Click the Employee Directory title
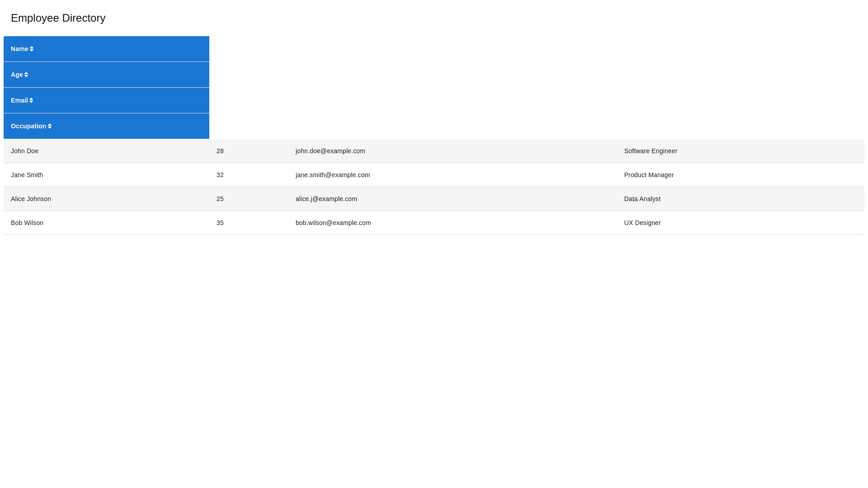 pyautogui.click(x=58, y=18)
